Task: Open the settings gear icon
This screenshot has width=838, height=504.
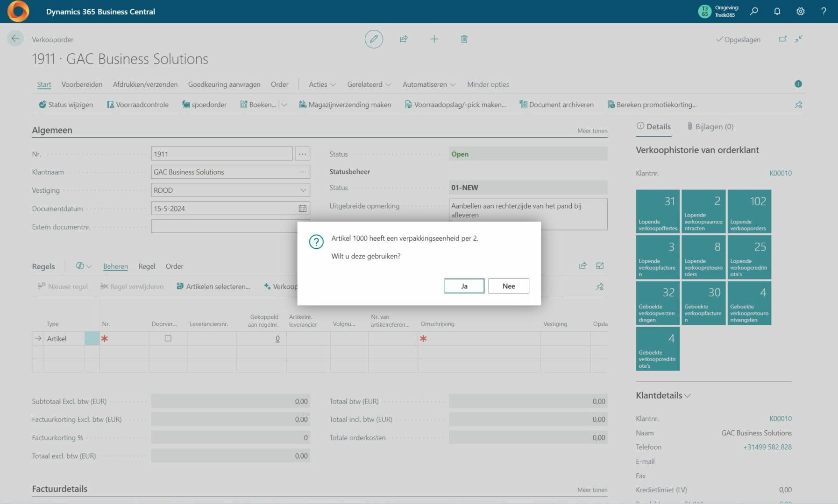Action: [x=800, y=11]
